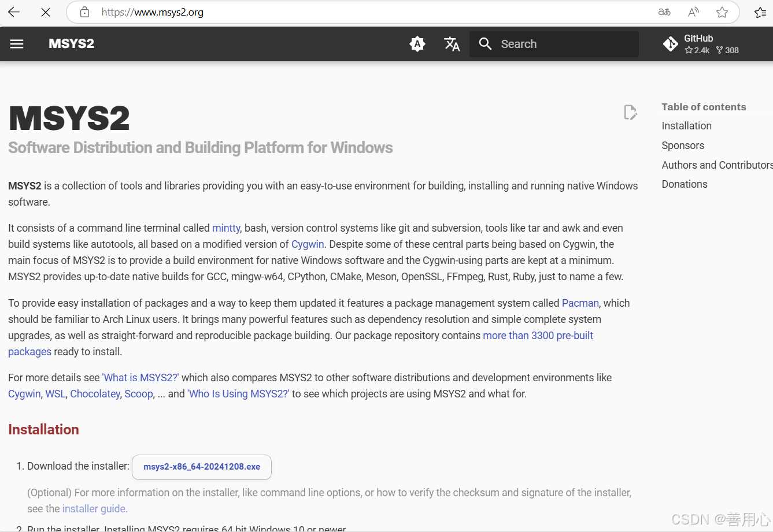The height and width of the screenshot is (532, 773).
Task: Open the Cygwin comparison link before WSL
Action: (24, 394)
